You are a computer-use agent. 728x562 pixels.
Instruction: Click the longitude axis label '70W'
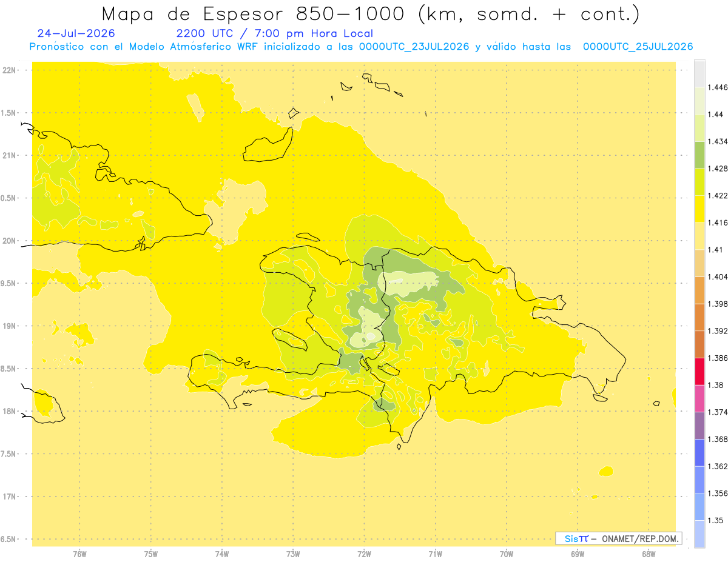pyautogui.click(x=507, y=554)
